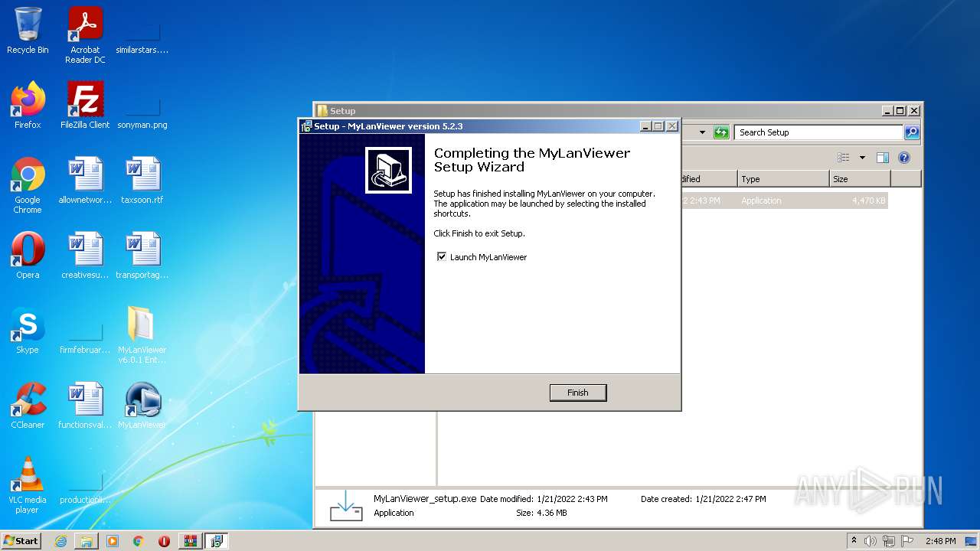Select the Firefox desktop shortcut

point(28,106)
